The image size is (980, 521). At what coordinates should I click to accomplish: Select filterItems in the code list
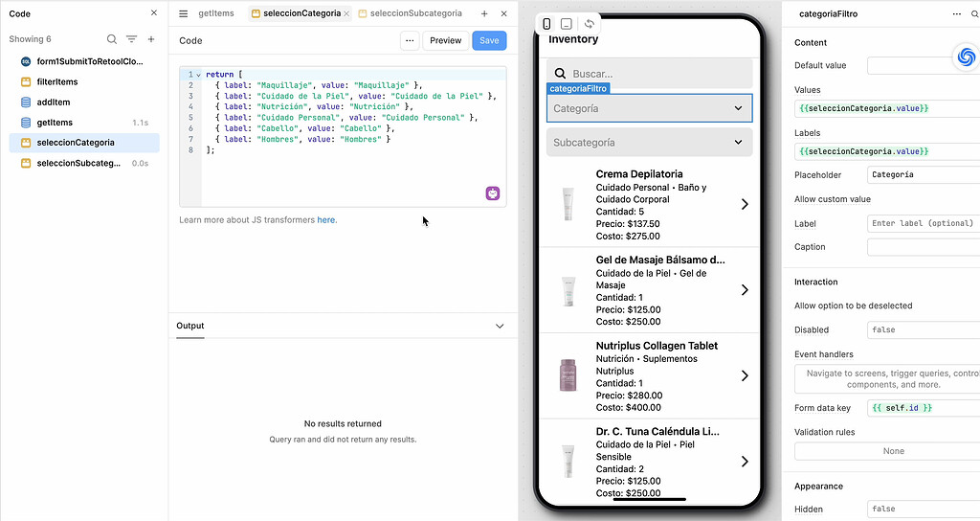tap(57, 81)
